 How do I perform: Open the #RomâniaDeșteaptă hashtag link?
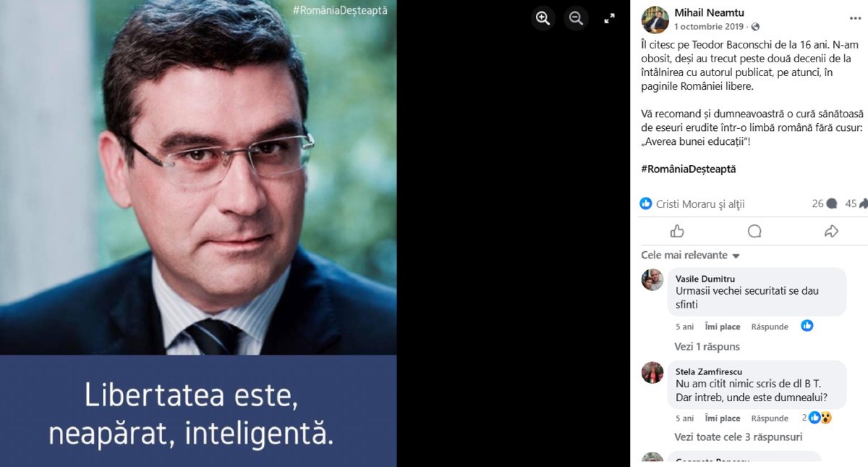click(x=688, y=169)
